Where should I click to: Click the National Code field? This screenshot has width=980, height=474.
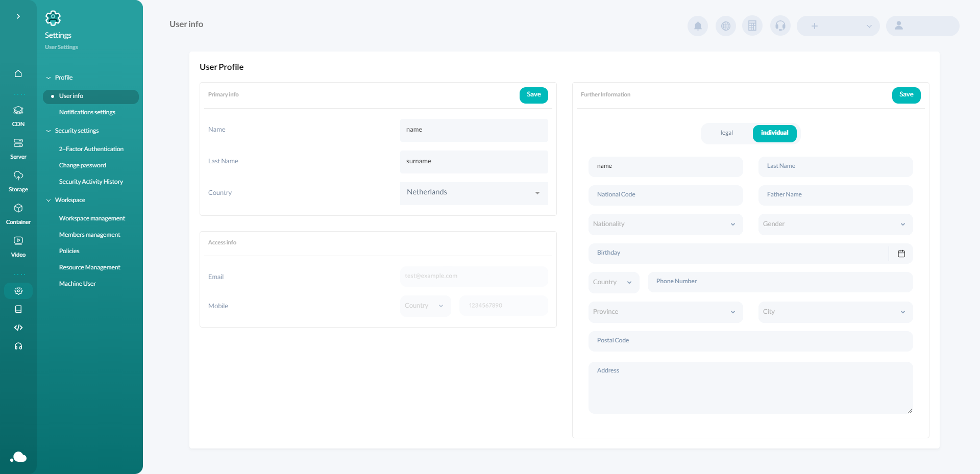[666, 195]
